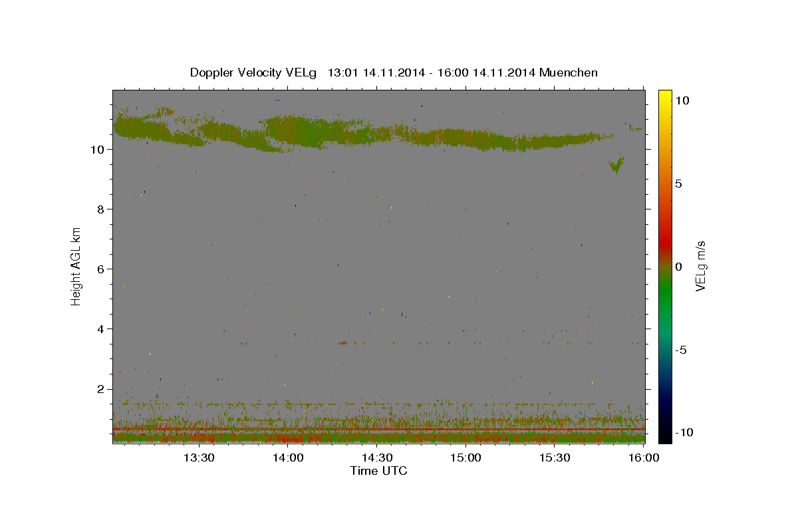Image resolution: width=798 pixels, height=532 pixels.
Task: Click the colorbar value 10 label
Action: [682, 100]
